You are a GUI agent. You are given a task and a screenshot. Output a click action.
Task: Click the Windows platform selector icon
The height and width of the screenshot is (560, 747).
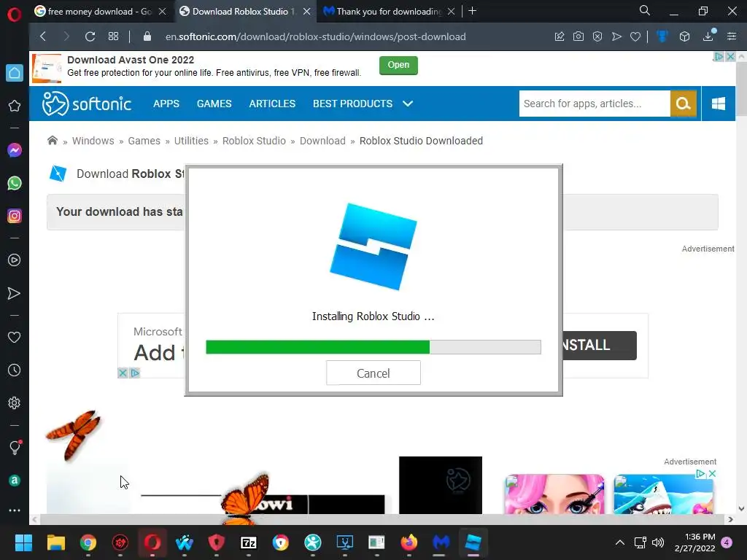[718, 104]
